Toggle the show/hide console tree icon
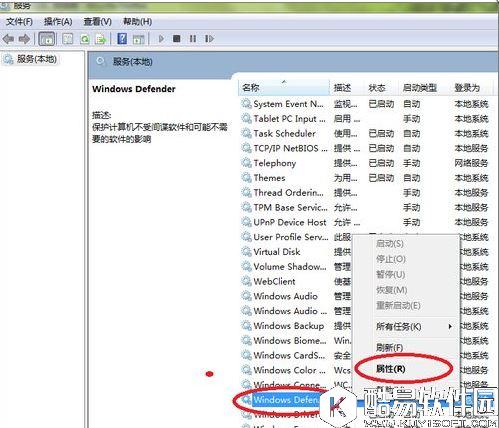The width and height of the screenshot is (499, 428). (47, 39)
